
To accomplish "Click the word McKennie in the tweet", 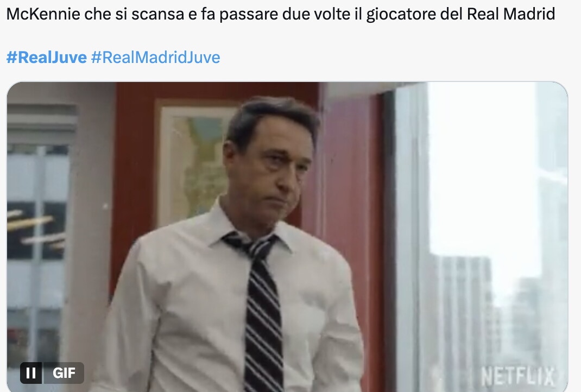I will (43, 14).
